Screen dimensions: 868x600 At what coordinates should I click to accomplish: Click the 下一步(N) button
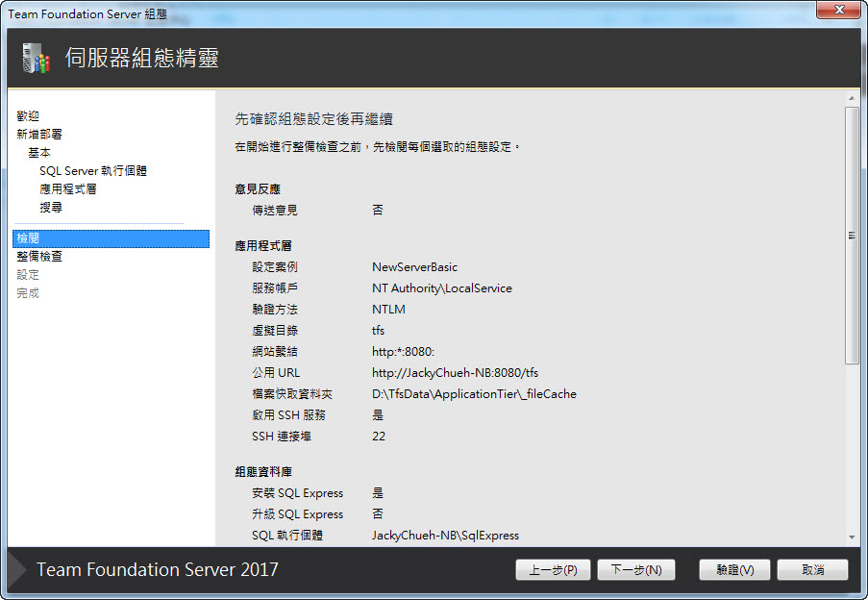pyautogui.click(x=636, y=569)
